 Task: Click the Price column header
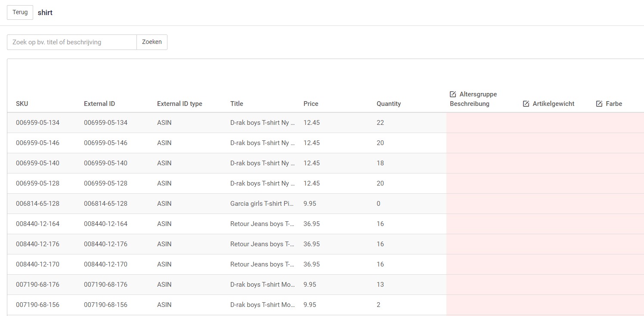[311, 104]
